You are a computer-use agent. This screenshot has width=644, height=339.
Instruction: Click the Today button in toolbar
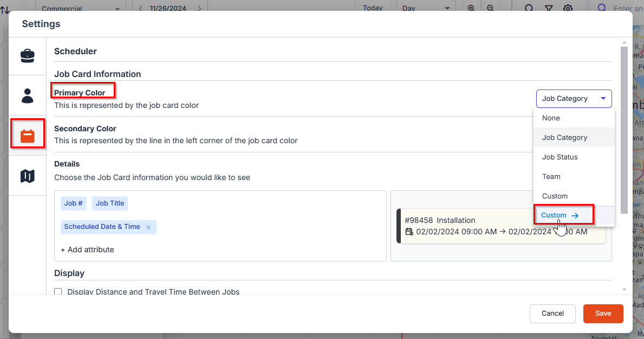(x=373, y=8)
